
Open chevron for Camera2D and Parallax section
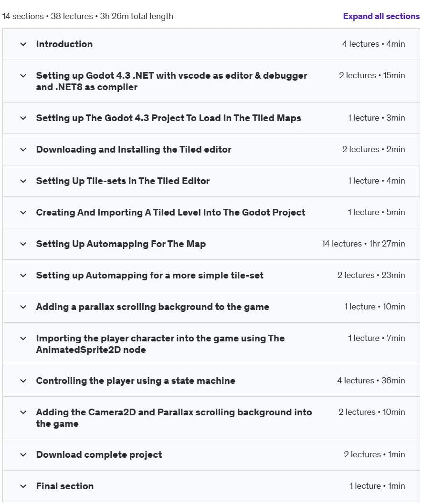pos(23,412)
